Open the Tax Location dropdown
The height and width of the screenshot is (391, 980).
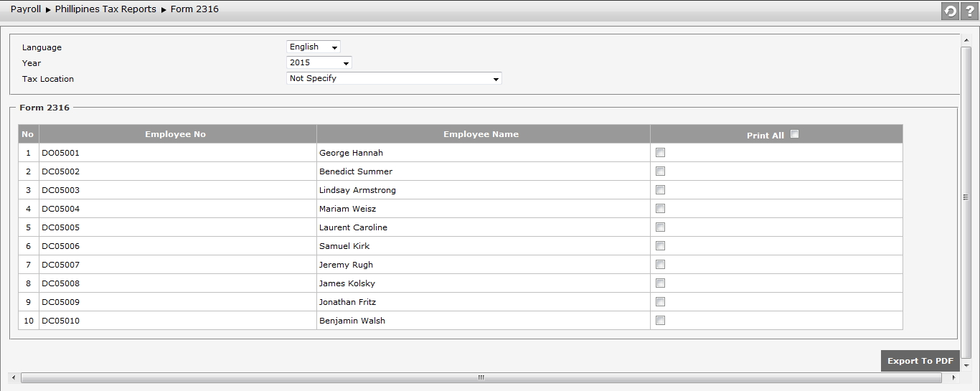(393, 79)
